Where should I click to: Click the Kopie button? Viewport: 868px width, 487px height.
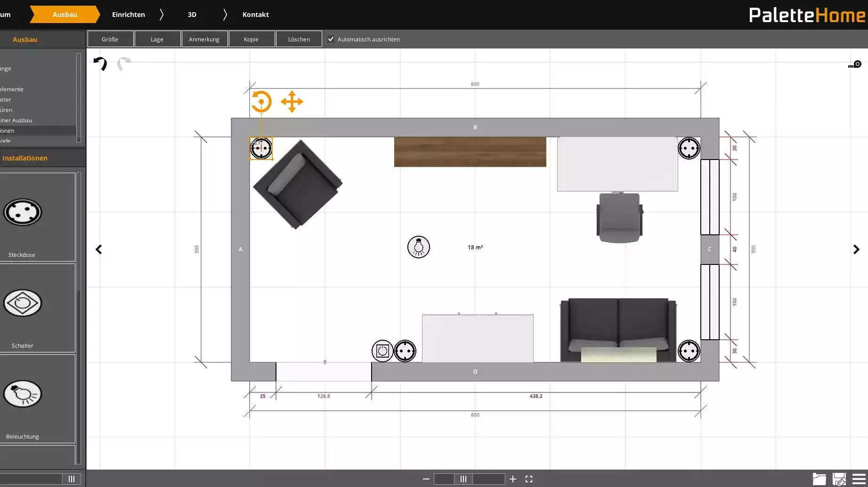point(251,39)
